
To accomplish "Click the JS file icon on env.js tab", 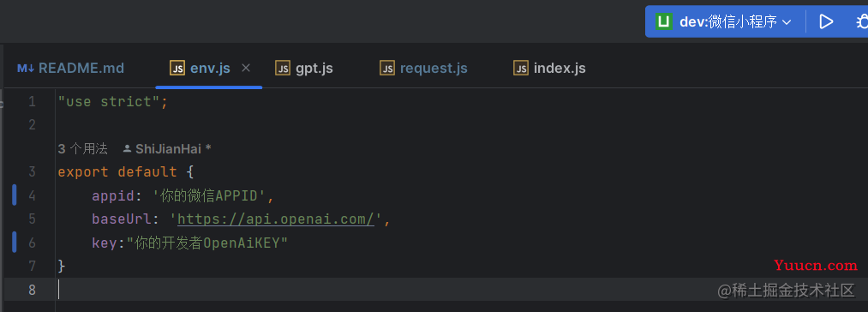I will point(177,69).
